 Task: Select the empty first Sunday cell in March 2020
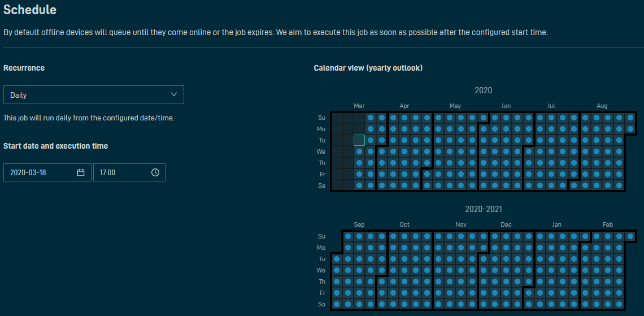click(337, 118)
